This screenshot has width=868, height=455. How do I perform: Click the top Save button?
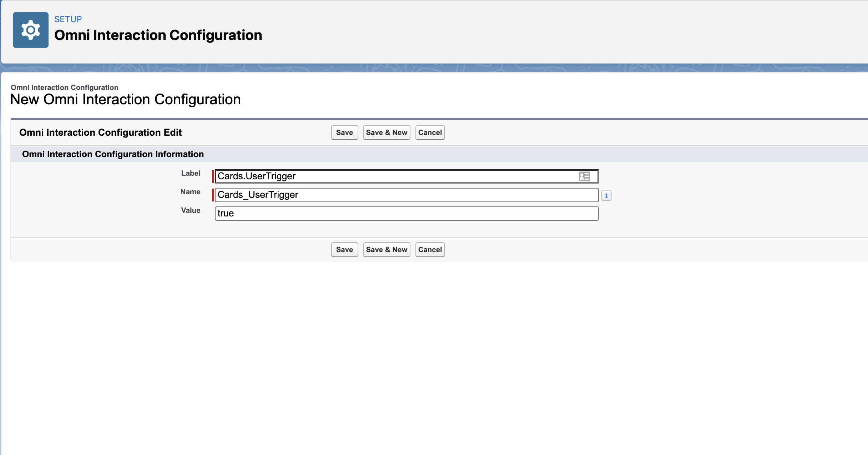[x=344, y=132]
